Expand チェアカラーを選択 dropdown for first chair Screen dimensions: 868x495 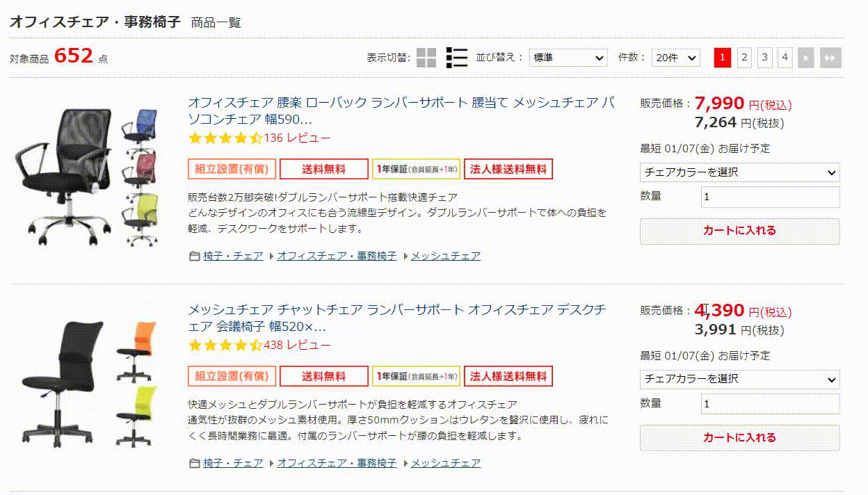click(739, 172)
